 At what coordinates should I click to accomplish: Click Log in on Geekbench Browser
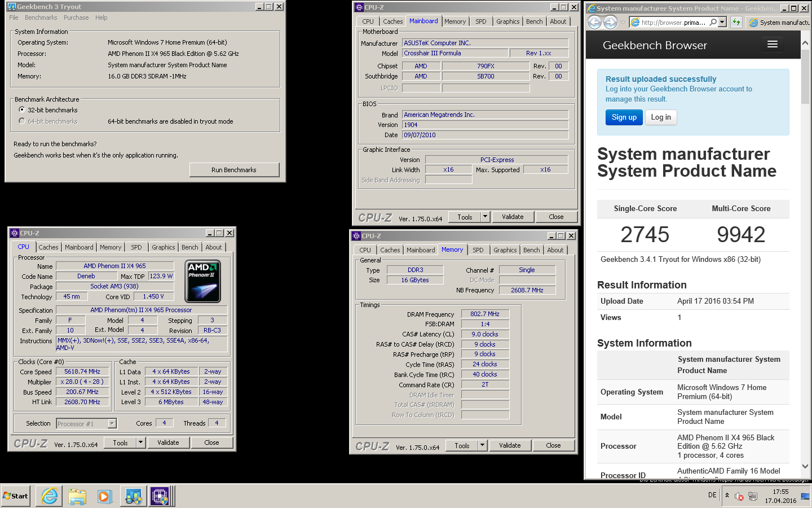[661, 117]
